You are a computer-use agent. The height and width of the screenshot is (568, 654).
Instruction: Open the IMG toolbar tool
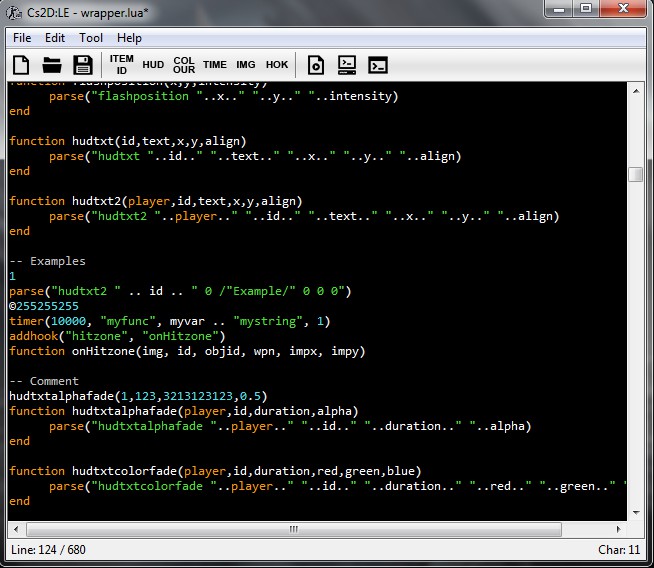(x=246, y=65)
